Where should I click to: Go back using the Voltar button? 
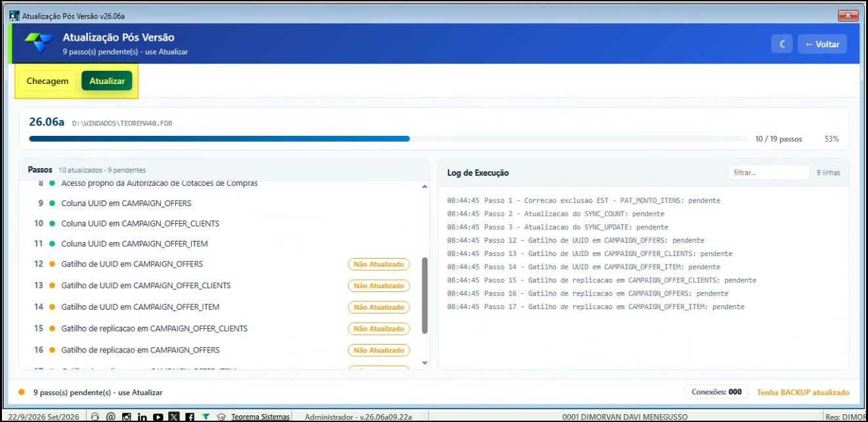click(822, 45)
